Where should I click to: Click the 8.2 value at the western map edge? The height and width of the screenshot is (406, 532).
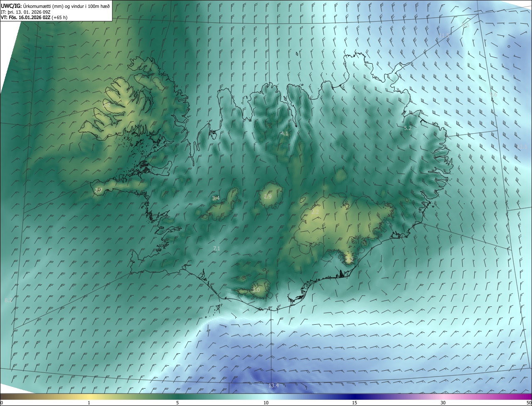8,300
